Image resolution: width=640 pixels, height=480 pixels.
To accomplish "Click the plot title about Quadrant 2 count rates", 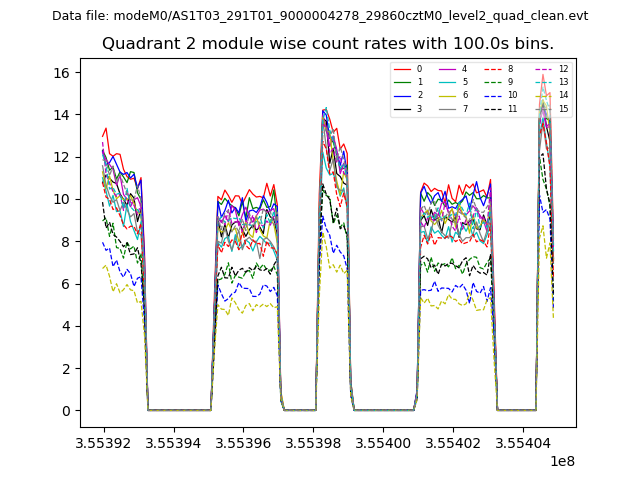I will coord(328,44).
